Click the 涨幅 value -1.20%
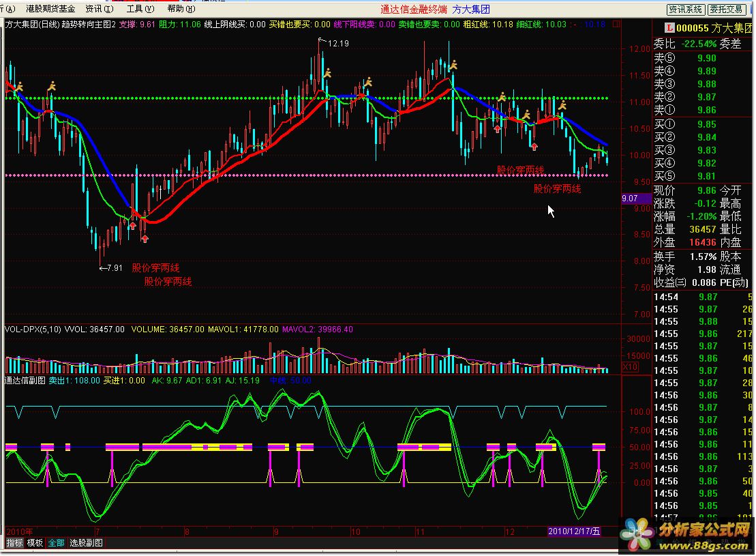The width and height of the screenshot is (756, 556). click(x=701, y=216)
